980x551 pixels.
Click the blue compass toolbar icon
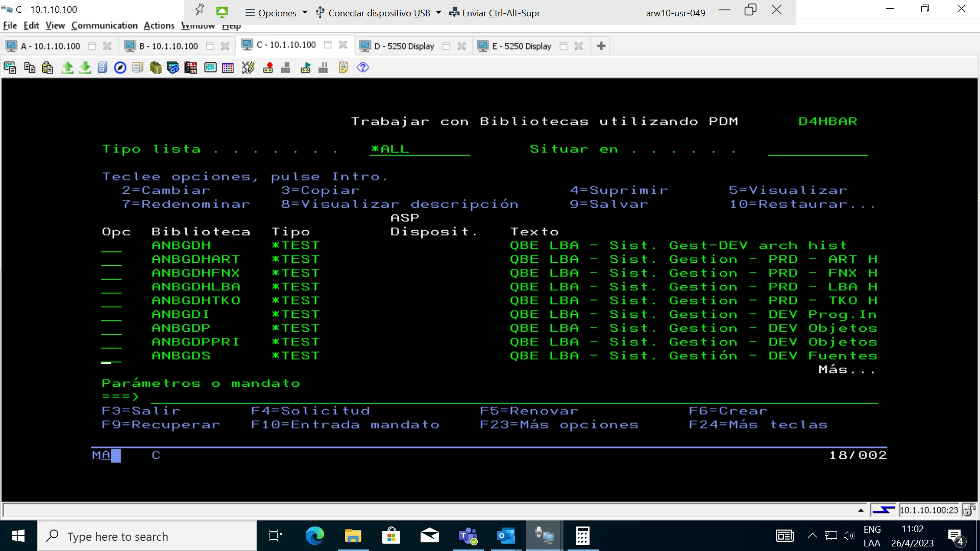point(120,67)
